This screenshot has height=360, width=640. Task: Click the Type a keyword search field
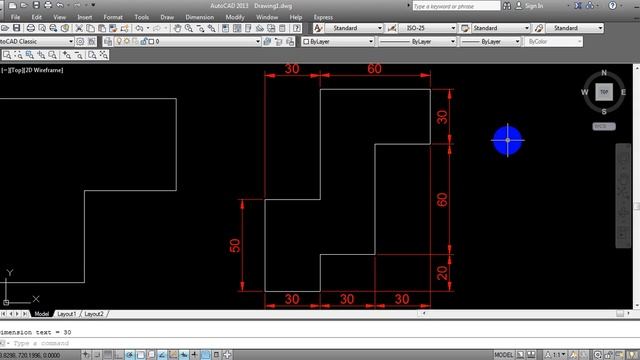tap(456, 6)
